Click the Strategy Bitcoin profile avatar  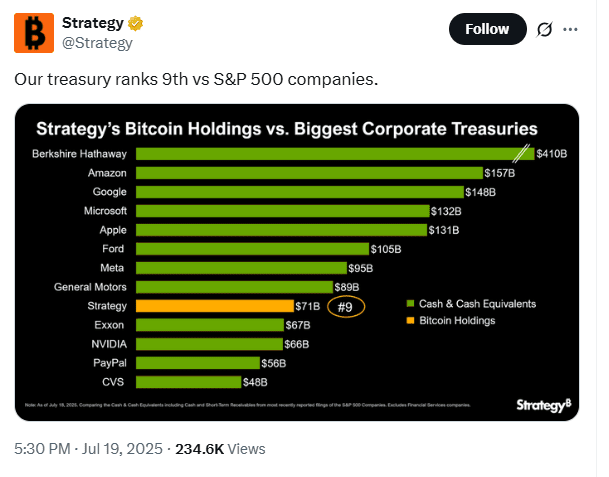click(x=33, y=32)
